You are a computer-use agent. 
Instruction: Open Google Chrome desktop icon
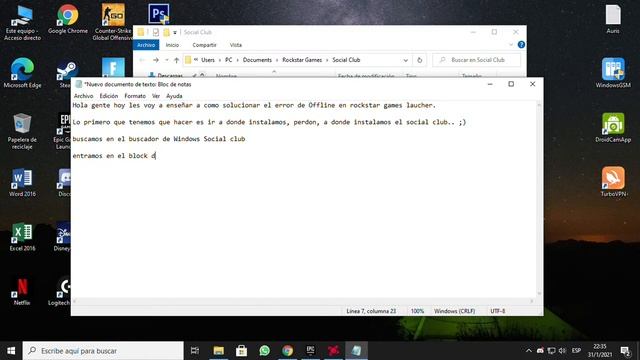(x=68, y=20)
